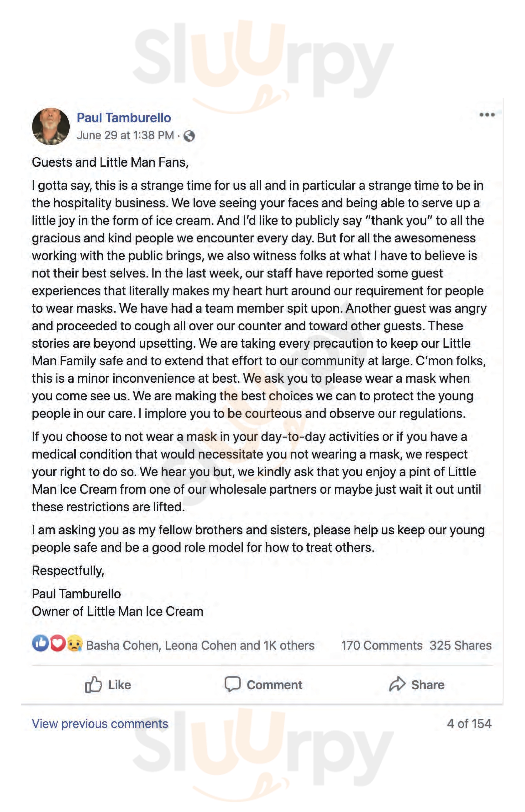Open the Paul Tamburello profile name link
The image size is (525, 812).
[124, 118]
